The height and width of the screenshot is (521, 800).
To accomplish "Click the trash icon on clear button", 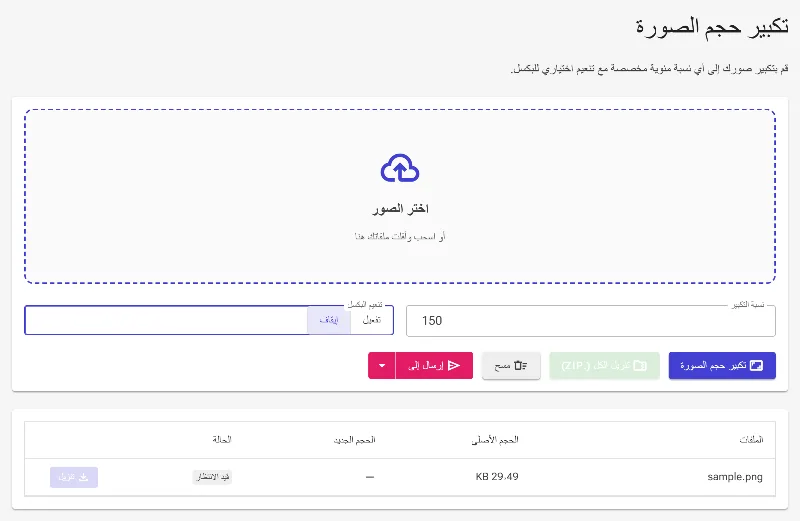I will tap(520, 365).
